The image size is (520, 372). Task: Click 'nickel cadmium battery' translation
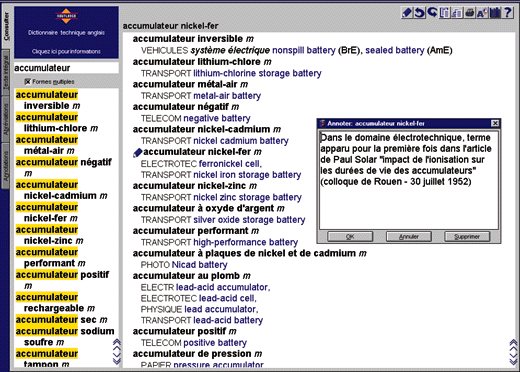click(x=241, y=141)
